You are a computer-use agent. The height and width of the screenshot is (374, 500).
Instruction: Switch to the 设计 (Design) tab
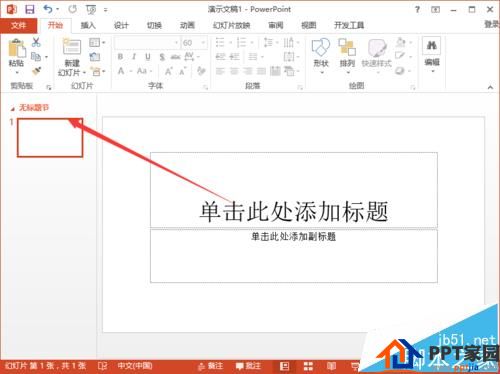pos(121,25)
